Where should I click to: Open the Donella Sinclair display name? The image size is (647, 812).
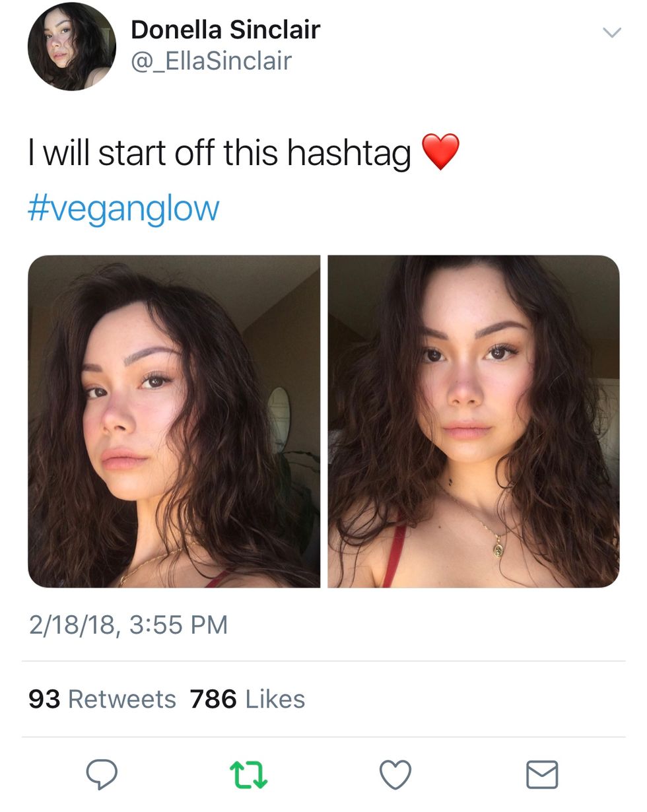tap(225, 30)
